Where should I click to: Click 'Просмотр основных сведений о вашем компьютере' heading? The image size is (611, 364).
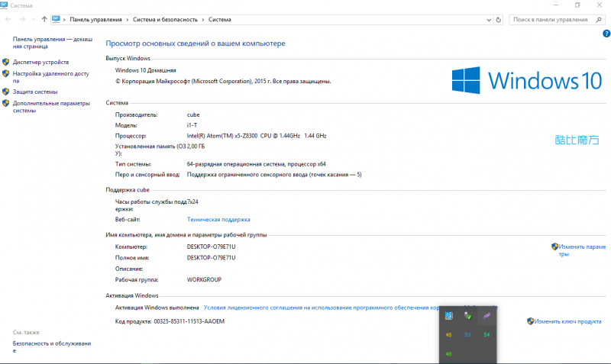click(196, 43)
